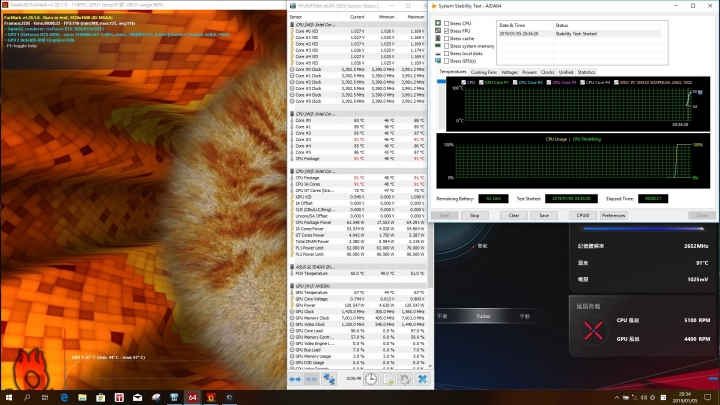Image resolution: width=720 pixels, height=405 pixels.
Task: Switch to the Cooling Fans tab
Action: point(484,72)
